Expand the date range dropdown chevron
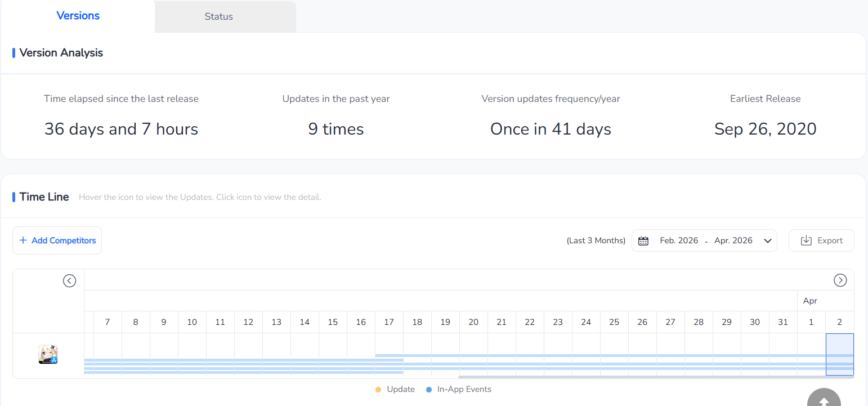 tap(767, 241)
